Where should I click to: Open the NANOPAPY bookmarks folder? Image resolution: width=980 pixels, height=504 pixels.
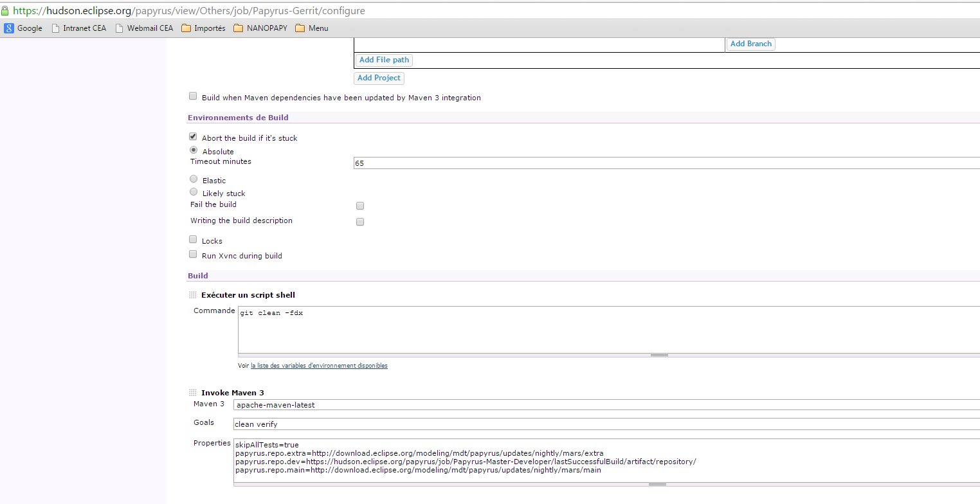pos(260,28)
